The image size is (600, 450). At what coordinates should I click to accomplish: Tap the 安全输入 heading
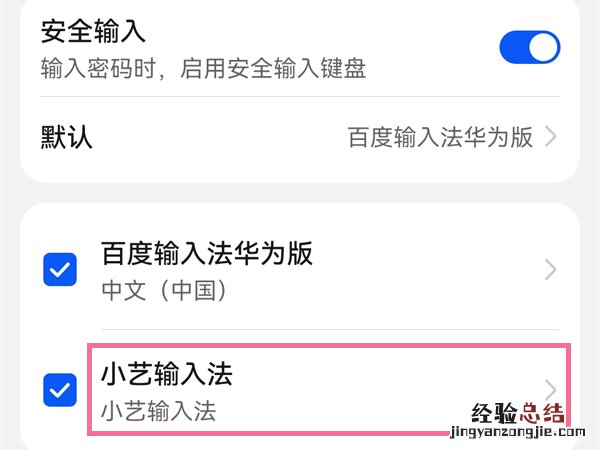click(93, 31)
